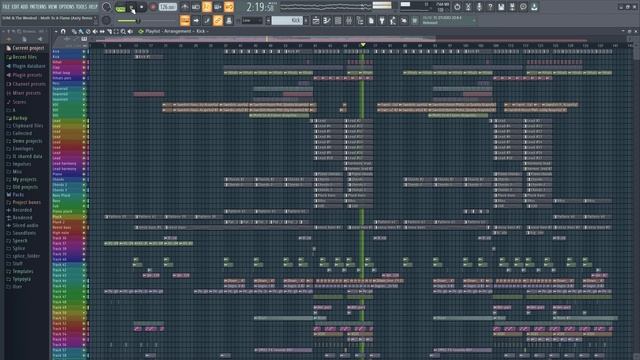Open the Piano roll view icon

pyautogui.click(x=327, y=20)
